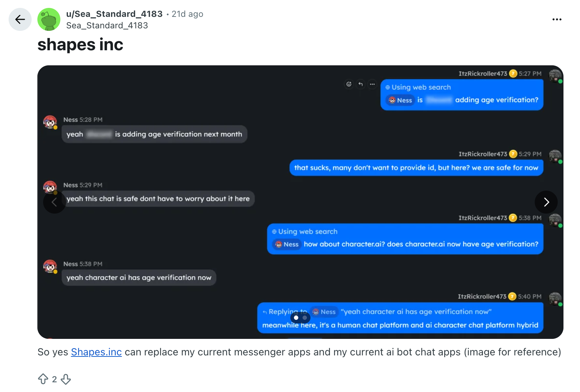Open the post options three-dot menu
Screen dimensions: 580x392
pyautogui.click(x=557, y=19)
